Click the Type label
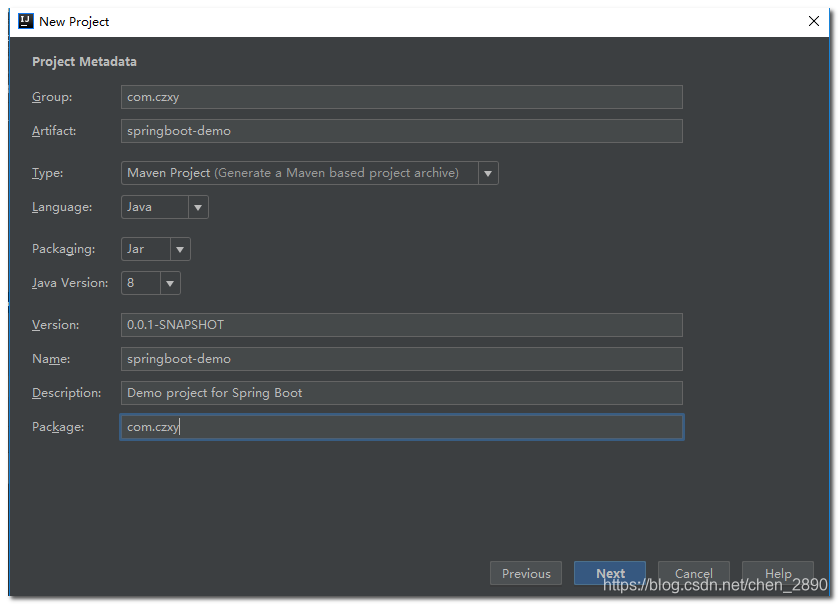 tap(47, 174)
